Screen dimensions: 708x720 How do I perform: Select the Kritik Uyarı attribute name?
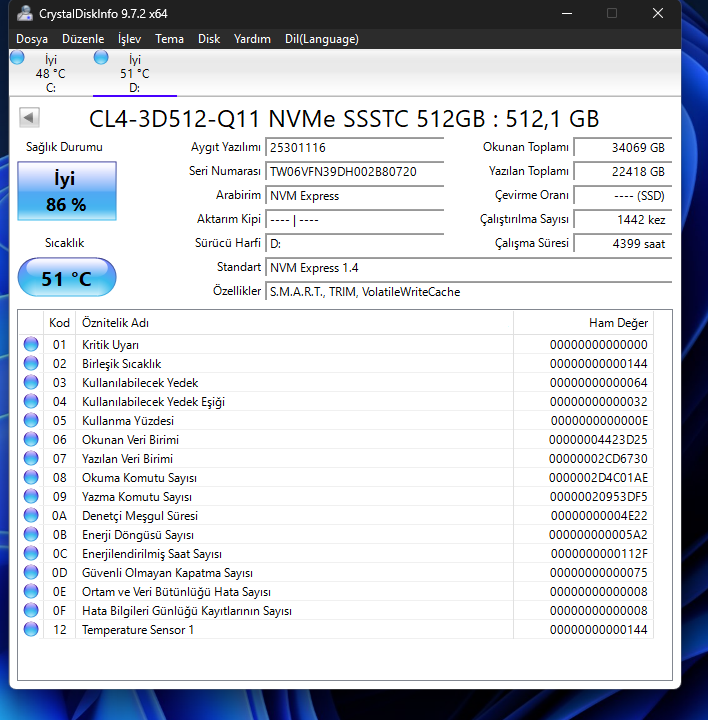pos(110,345)
